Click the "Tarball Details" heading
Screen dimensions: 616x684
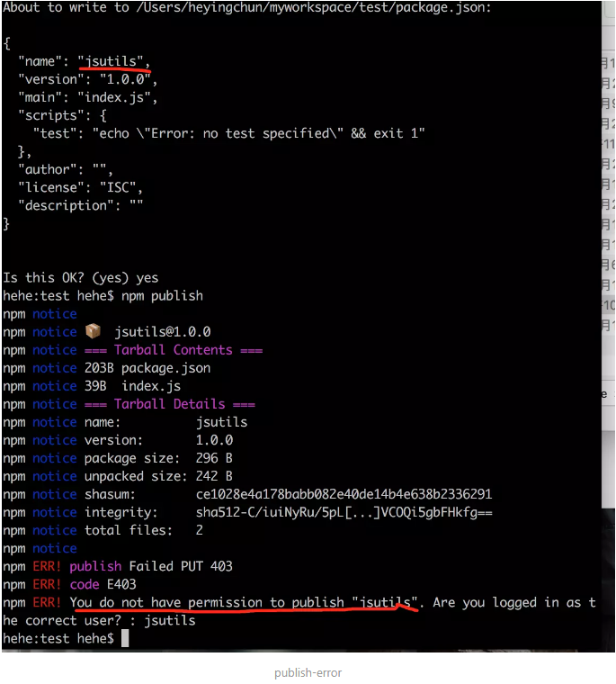[170, 404]
